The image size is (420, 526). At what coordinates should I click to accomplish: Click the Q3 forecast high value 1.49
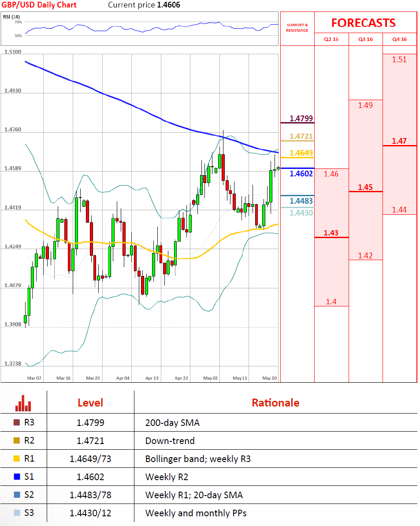coord(365,105)
